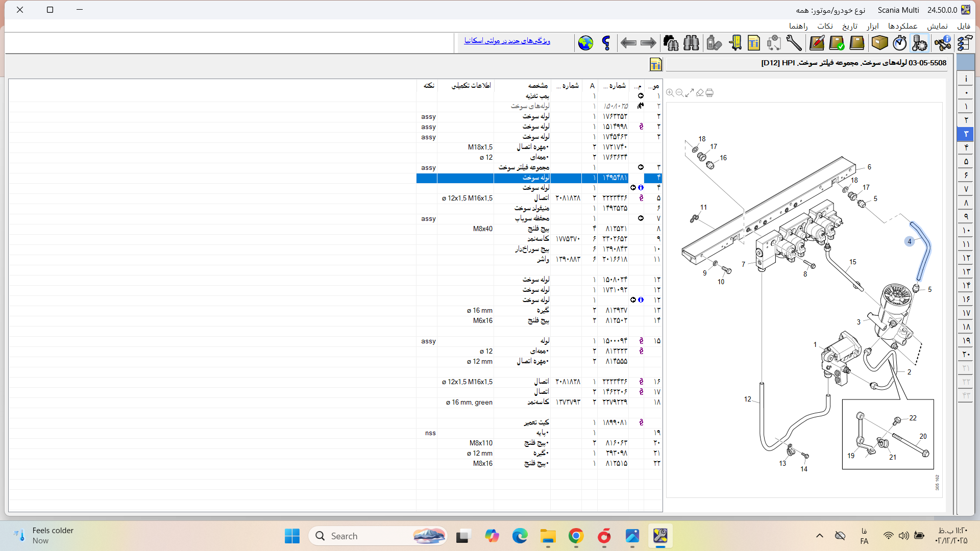Click the stopwatch icon in toolbar
The width and height of the screenshot is (980, 551).
point(899,43)
